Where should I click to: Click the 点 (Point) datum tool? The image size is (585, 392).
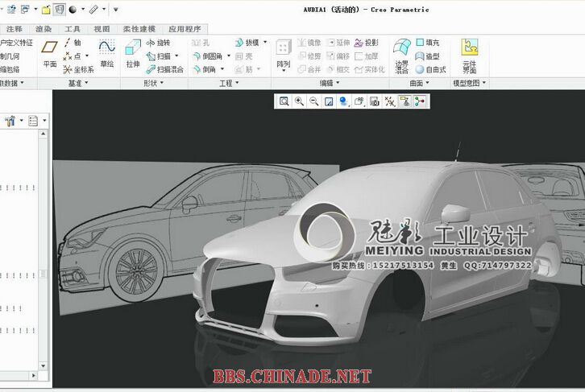(x=72, y=56)
